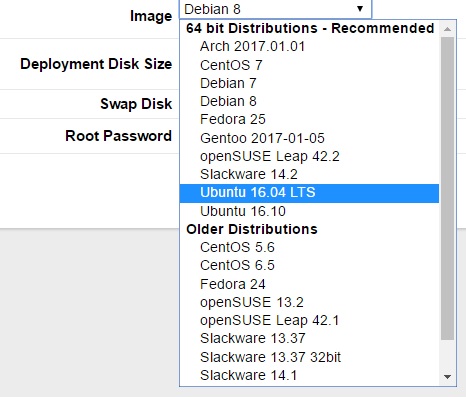This screenshot has width=466, height=397.
Task: Pick Slackware 14.1 distribution
Action: click(x=309, y=375)
